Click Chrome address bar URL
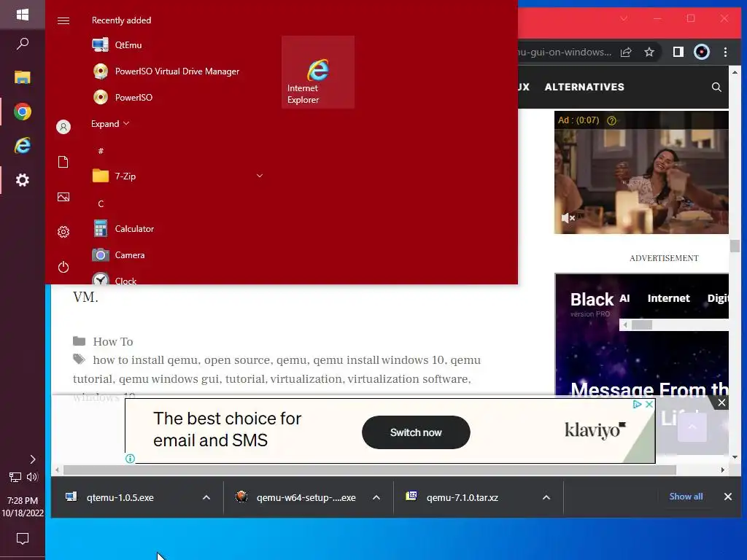 pos(565,52)
